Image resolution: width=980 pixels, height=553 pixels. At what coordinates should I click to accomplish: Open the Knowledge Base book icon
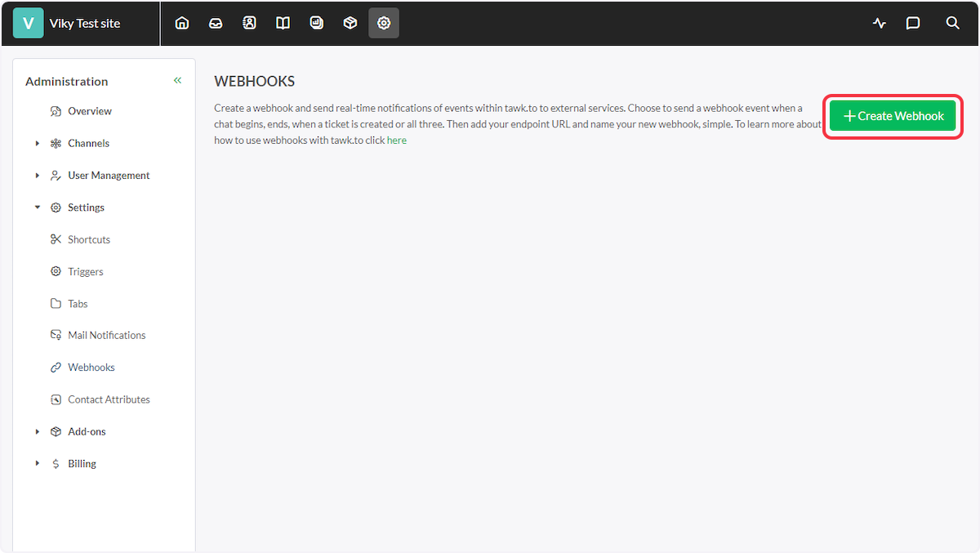tap(282, 23)
